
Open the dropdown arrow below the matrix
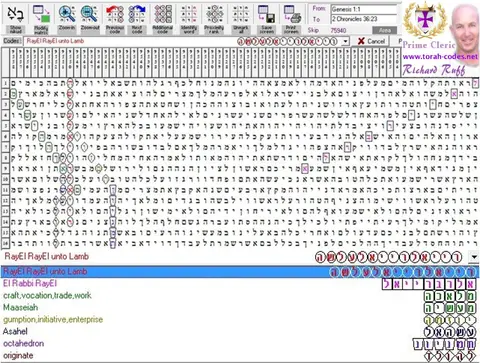(x=474, y=257)
